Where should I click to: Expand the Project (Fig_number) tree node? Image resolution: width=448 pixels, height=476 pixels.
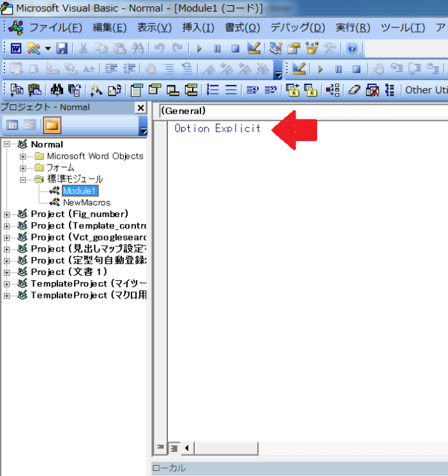click(x=7, y=214)
